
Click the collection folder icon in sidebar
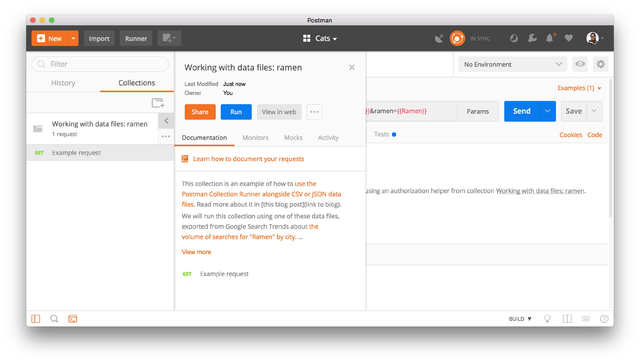(x=38, y=128)
